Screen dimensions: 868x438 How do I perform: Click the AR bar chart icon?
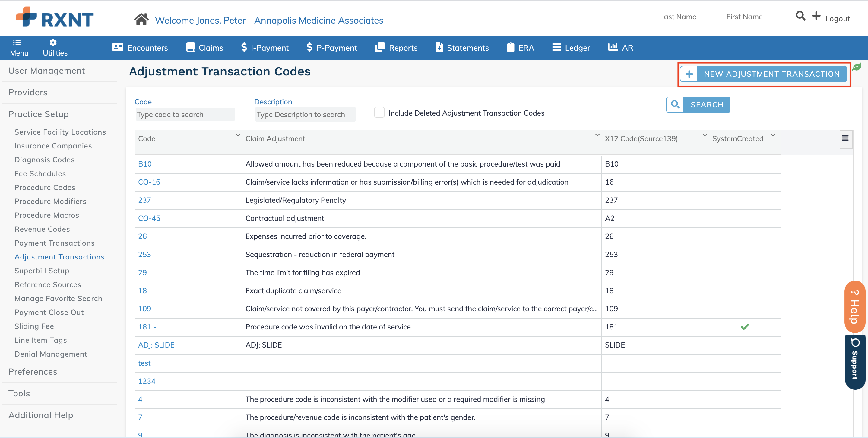[613, 47]
